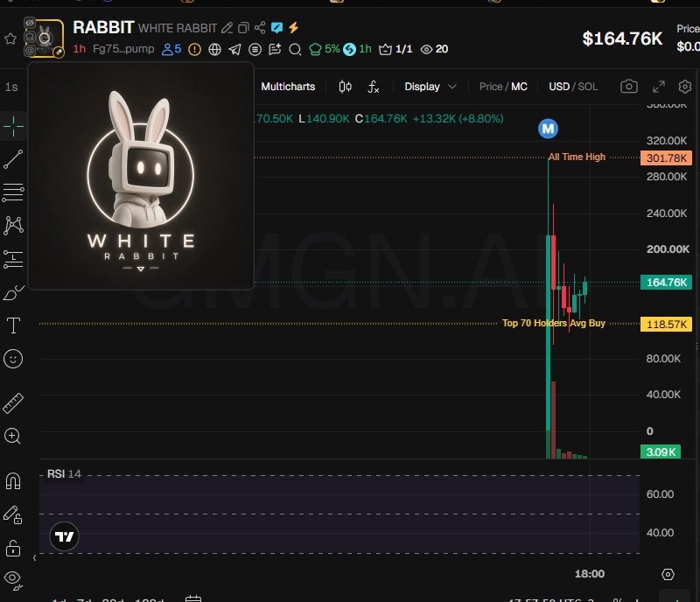Switch chart to Price mode
This screenshot has width=700, height=602.
[x=491, y=87]
